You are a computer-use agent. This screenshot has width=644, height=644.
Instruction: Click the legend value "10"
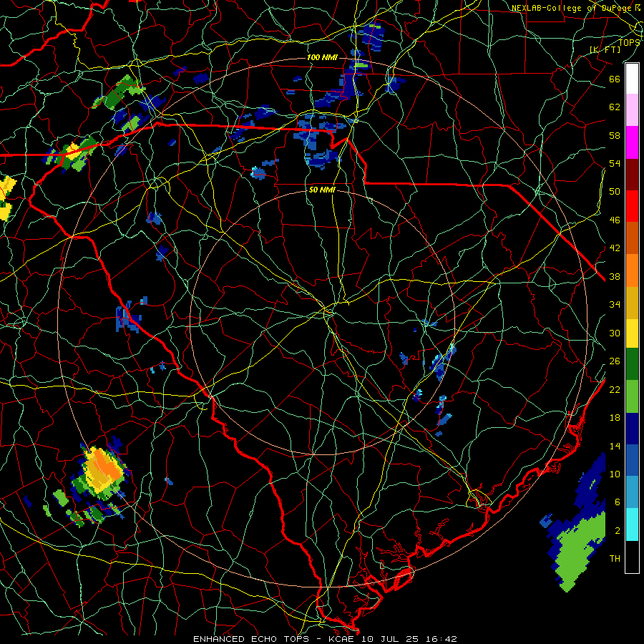pyautogui.click(x=615, y=474)
